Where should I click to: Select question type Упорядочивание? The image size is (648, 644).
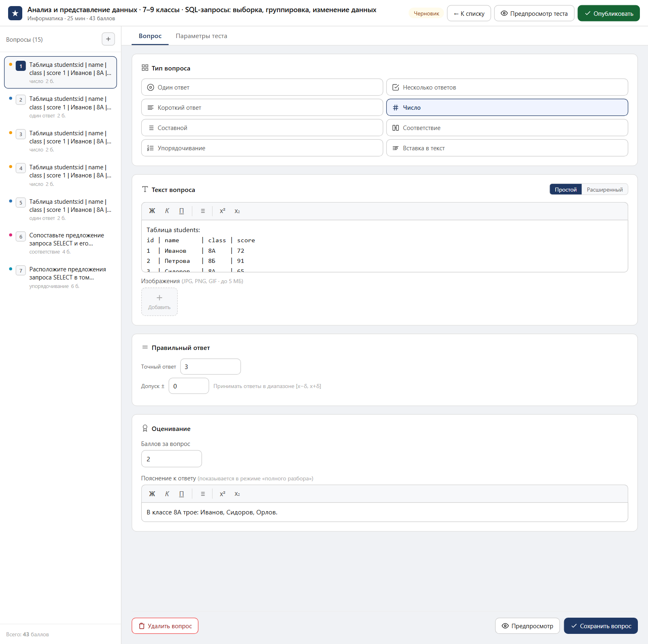click(262, 148)
